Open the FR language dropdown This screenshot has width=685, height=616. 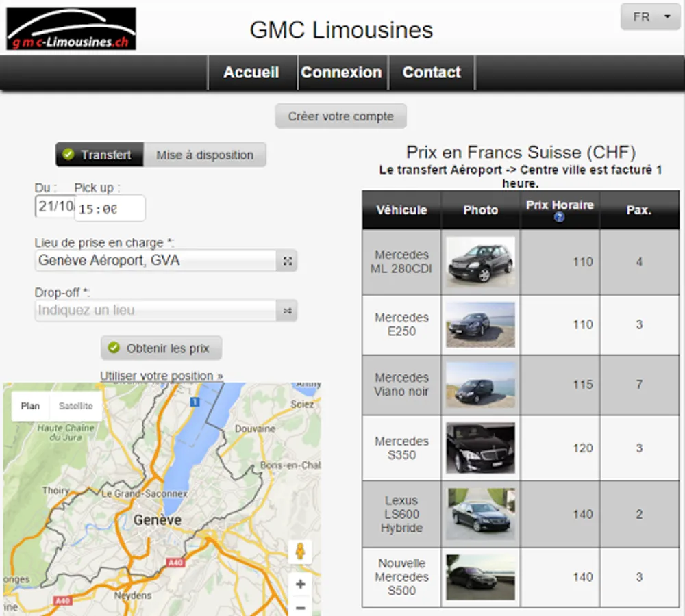[650, 17]
